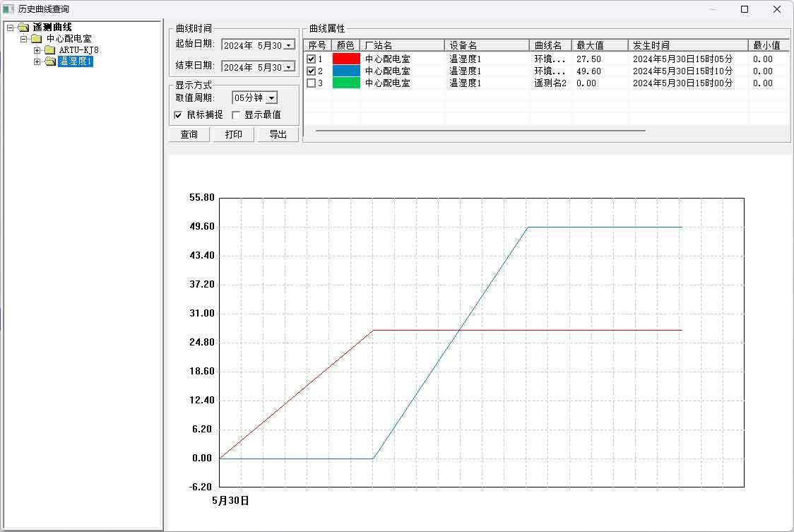
Task: Click the 55.80 y-axis label
Action: (x=202, y=198)
